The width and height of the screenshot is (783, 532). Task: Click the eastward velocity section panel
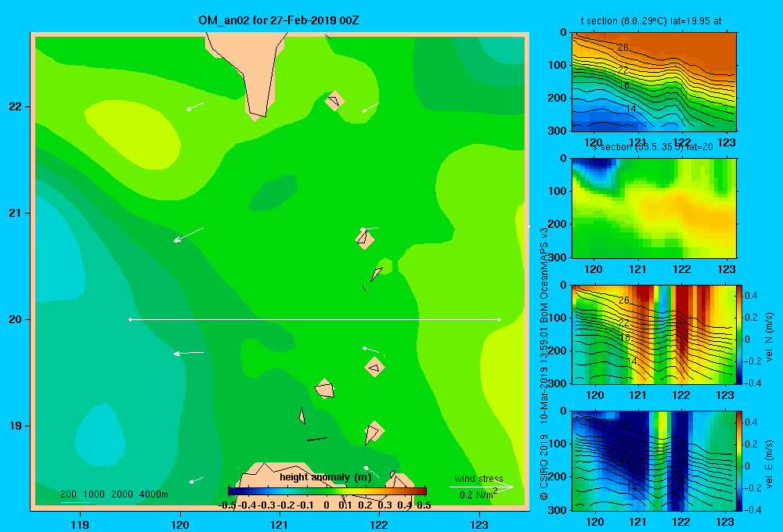click(x=654, y=460)
